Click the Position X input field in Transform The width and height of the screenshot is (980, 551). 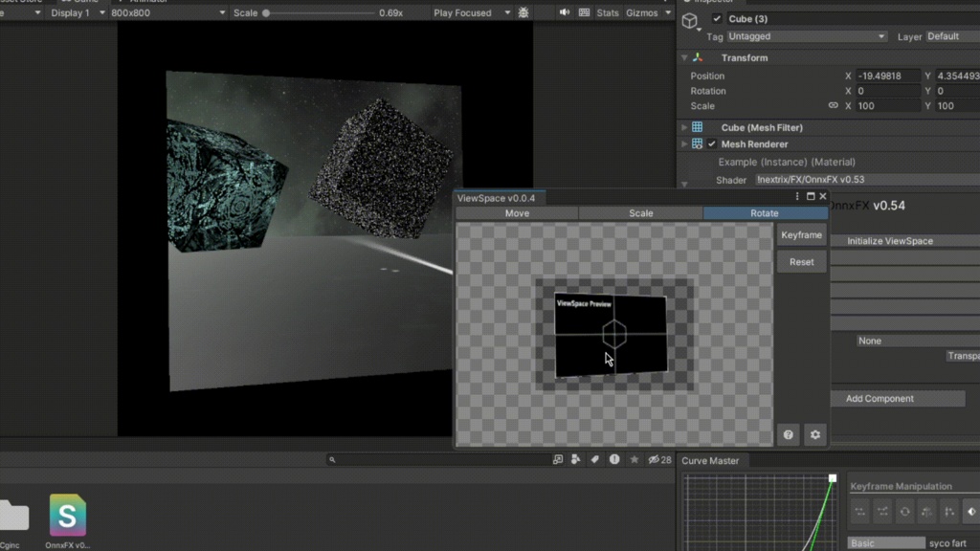887,75
